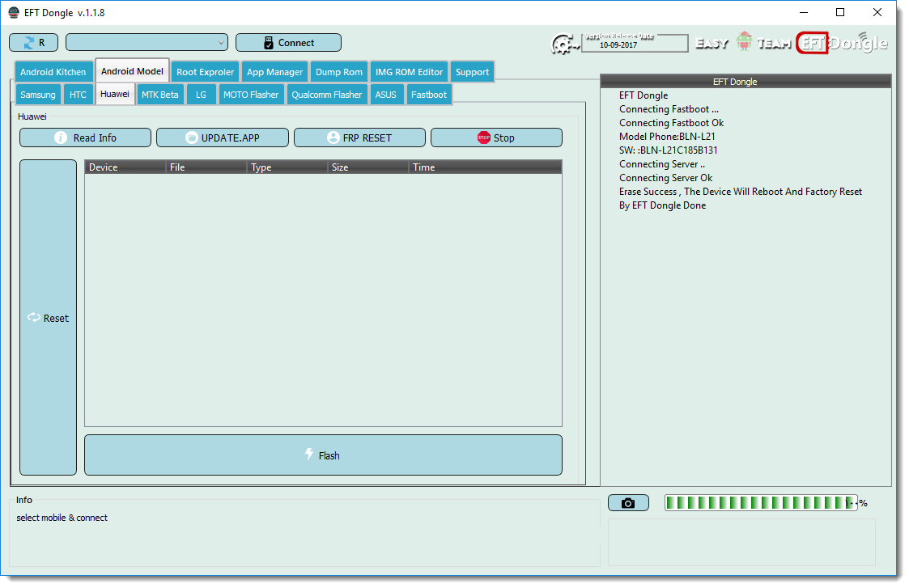Click the version release date field
This screenshot has width=909, height=588.
click(x=635, y=43)
